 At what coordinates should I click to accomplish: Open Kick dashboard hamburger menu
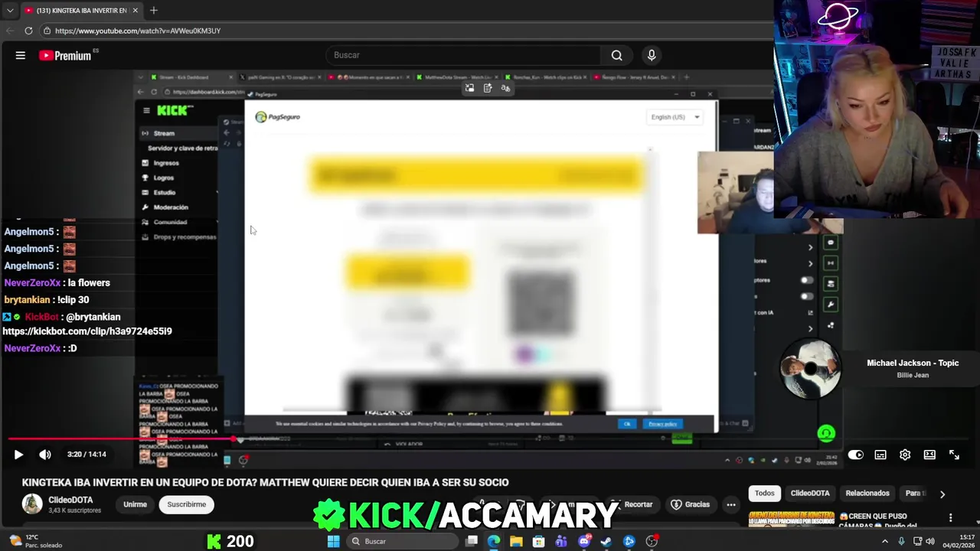tap(146, 110)
